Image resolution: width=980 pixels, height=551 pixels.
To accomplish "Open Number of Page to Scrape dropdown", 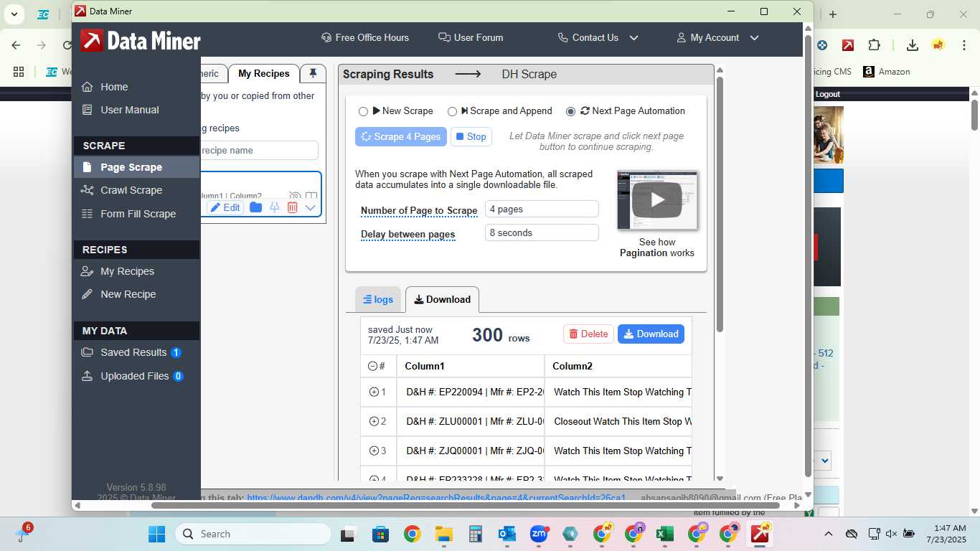I will pyautogui.click(x=542, y=209).
